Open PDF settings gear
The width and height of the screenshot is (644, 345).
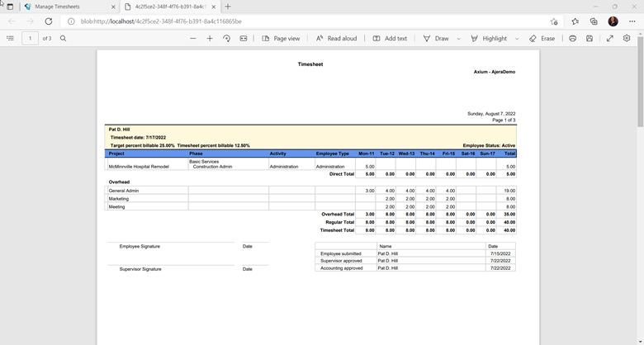[627, 38]
